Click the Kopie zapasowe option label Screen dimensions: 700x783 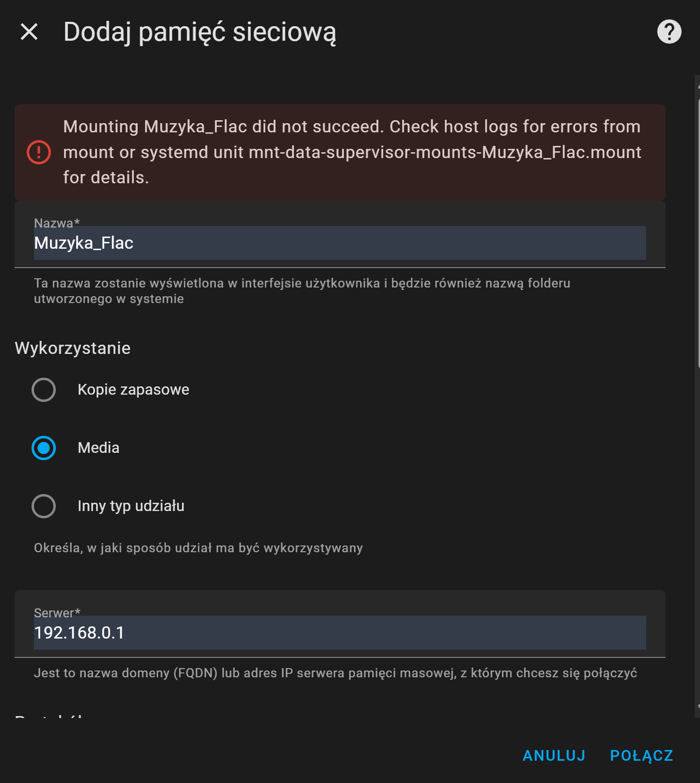133,390
